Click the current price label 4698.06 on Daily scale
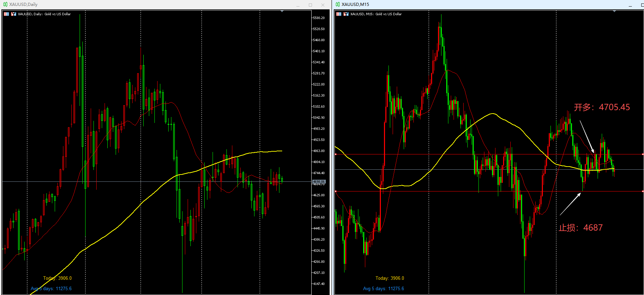 click(x=319, y=181)
